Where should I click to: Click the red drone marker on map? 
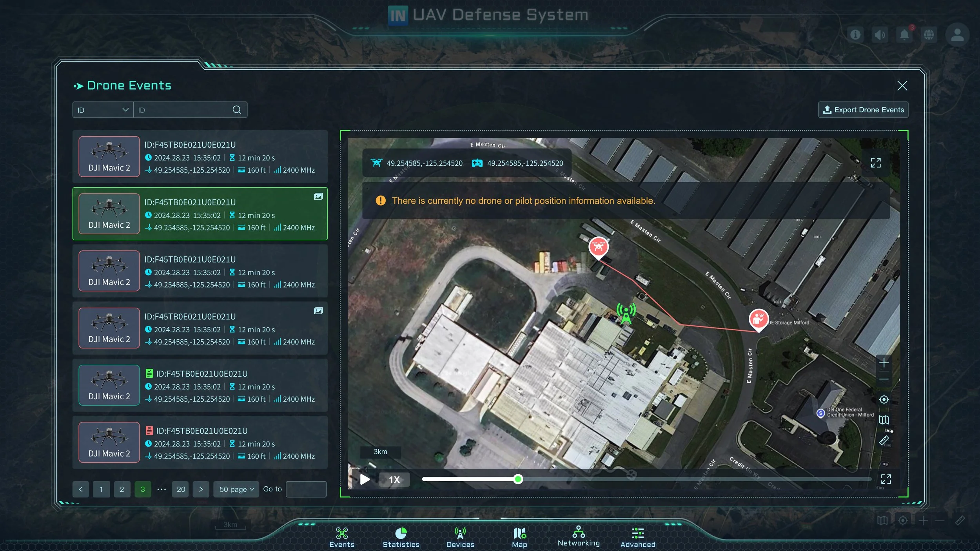(x=598, y=247)
